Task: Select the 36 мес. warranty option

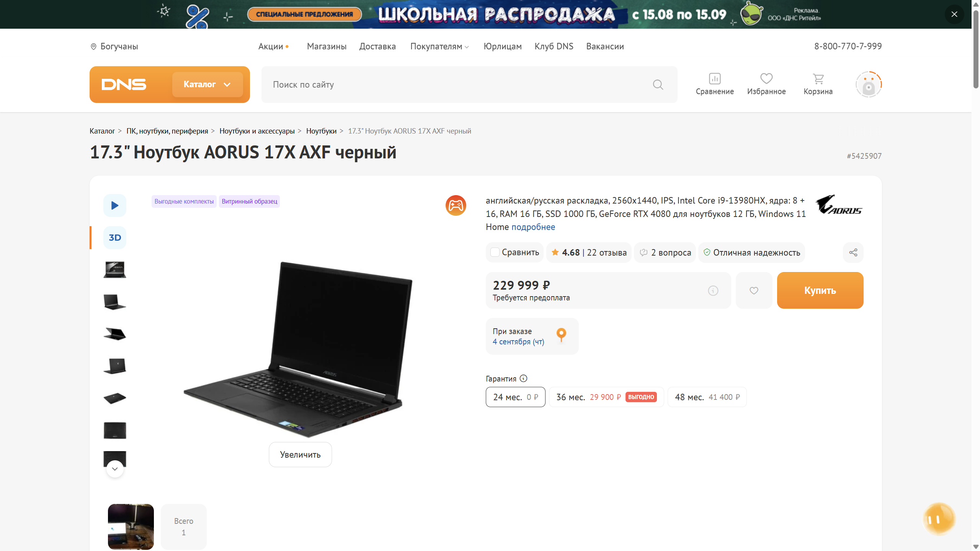Action: coord(606,397)
